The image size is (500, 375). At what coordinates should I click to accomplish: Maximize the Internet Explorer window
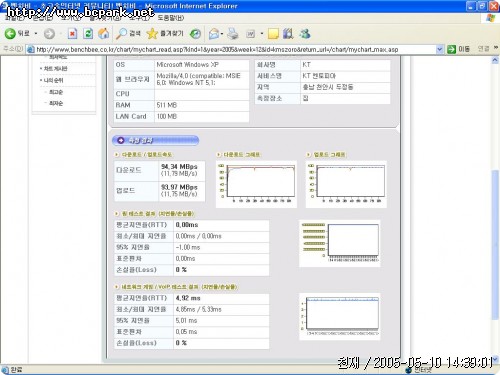(x=482, y=6)
